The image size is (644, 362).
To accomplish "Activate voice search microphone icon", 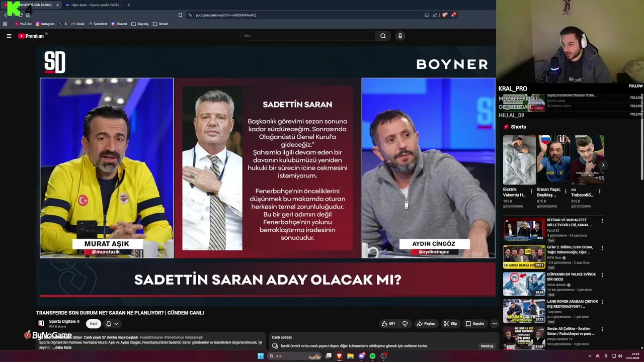I will point(400,36).
